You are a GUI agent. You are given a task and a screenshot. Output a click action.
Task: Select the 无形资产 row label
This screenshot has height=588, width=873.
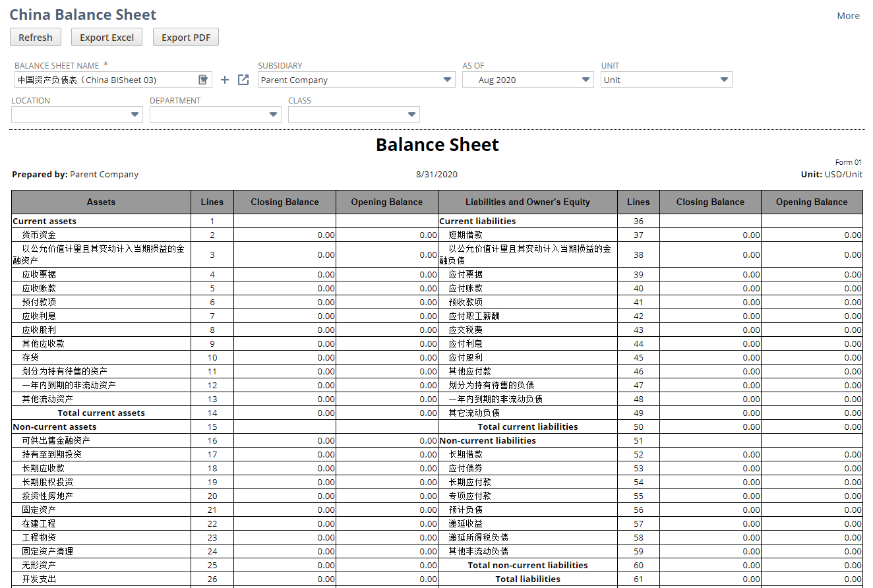click(x=39, y=566)
